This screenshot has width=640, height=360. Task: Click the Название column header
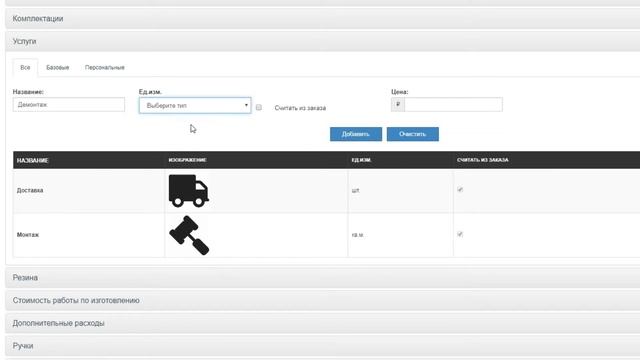click(x=33, y=160)
